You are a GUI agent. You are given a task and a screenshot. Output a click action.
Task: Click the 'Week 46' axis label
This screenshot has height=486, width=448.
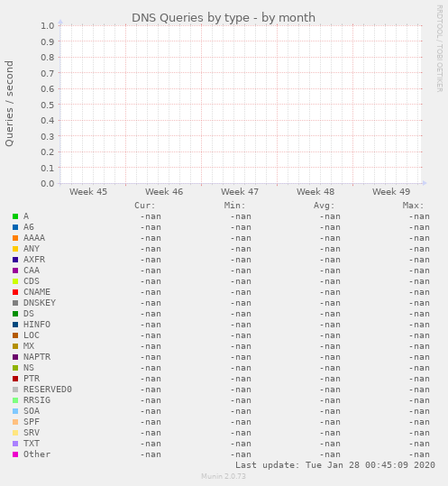click(x=164, y=191)
